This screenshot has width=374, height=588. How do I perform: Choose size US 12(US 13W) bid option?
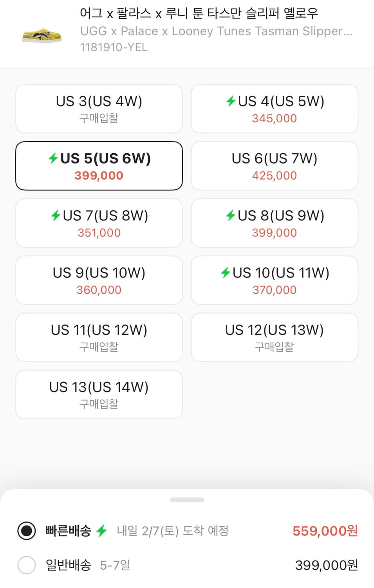click(275, 337)
